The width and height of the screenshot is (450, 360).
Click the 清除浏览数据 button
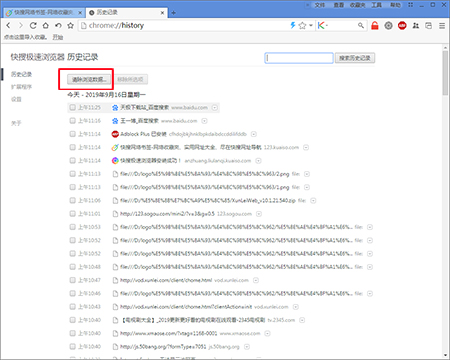point(89,79)
